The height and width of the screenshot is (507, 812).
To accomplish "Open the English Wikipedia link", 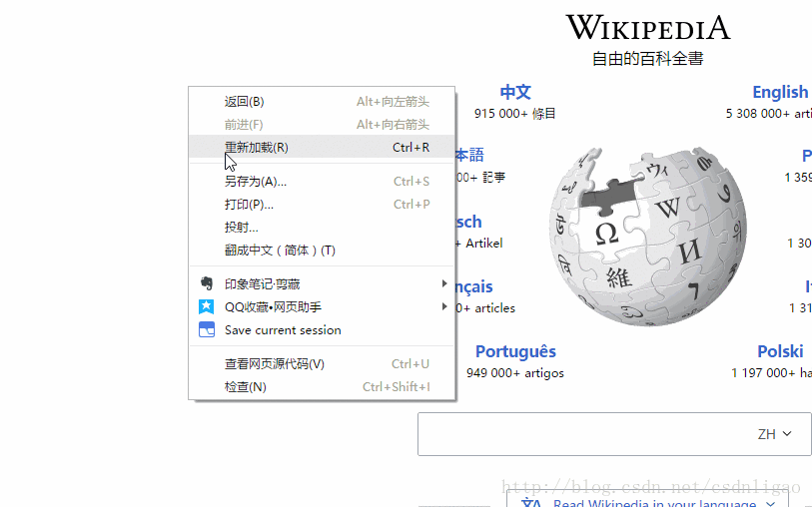I will click(780, 92).
